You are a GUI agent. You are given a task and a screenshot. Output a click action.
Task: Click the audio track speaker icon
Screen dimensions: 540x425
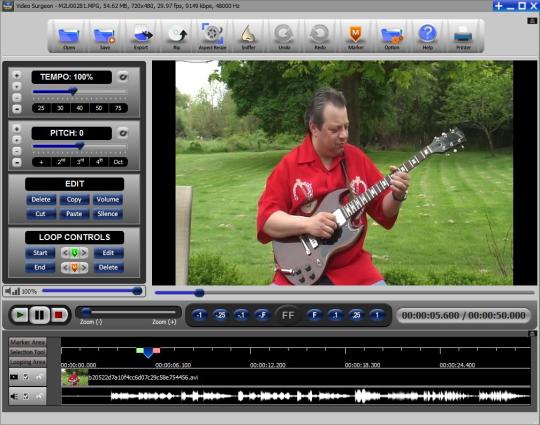tap(14, 396)
